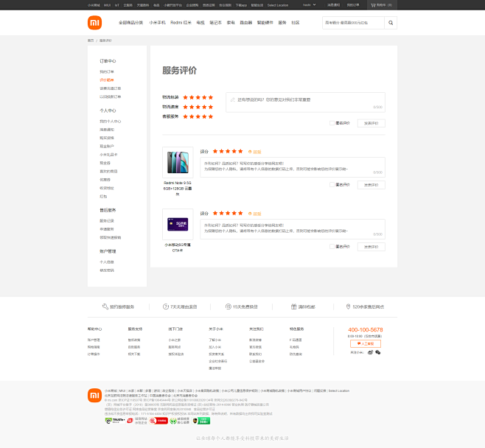Tick anonymous review checkbox for Redmi Note 9 5G
Image resolution: width=485 pixels, height=448 pixels.
click(x=332, y=185)
